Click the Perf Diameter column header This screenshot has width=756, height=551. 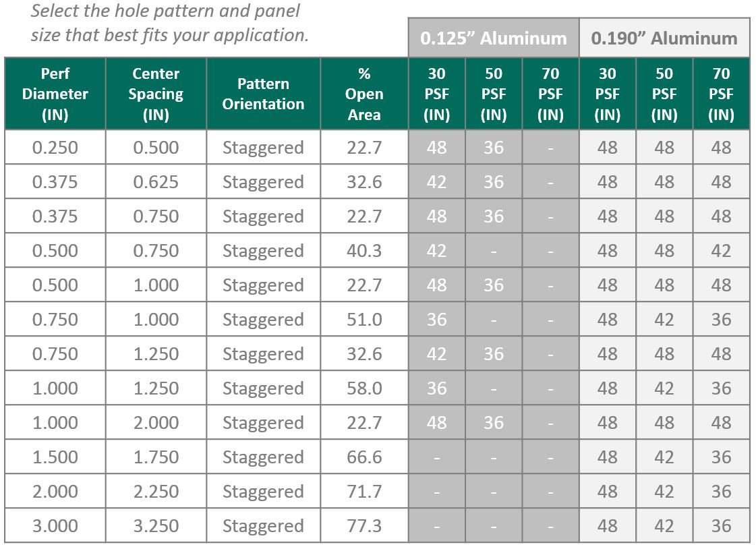tap(55, 94)
